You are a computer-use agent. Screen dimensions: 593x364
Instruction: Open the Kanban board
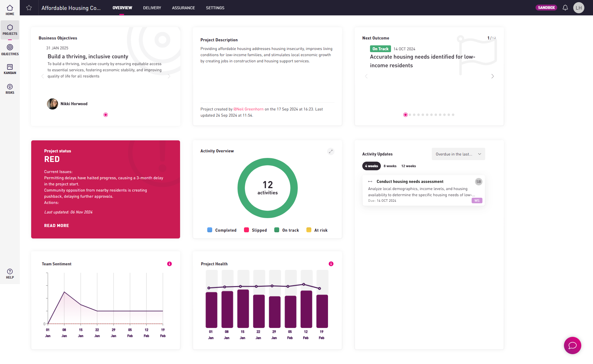[x=10, y=69]
